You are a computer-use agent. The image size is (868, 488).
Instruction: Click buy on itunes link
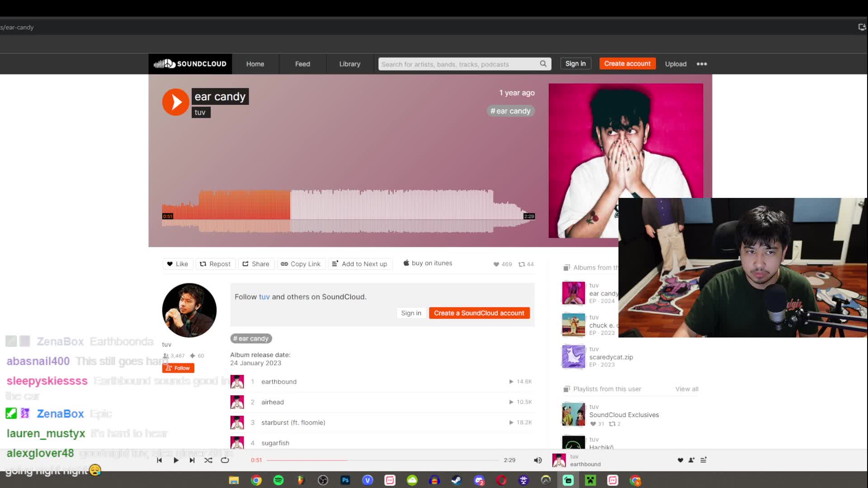click(x=428, y=263)
